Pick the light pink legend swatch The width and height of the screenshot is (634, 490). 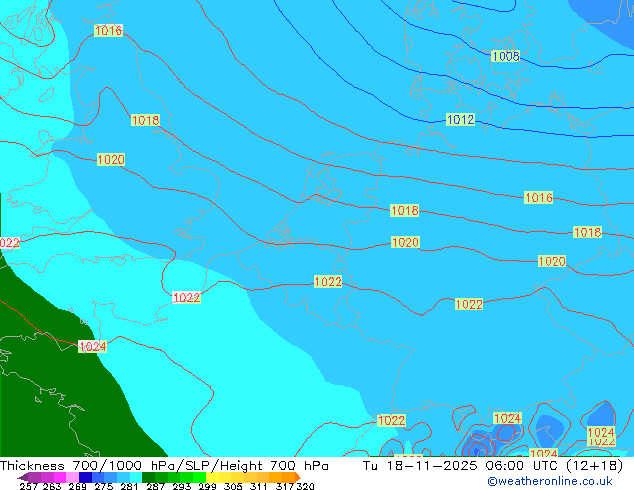click(72, 477)
